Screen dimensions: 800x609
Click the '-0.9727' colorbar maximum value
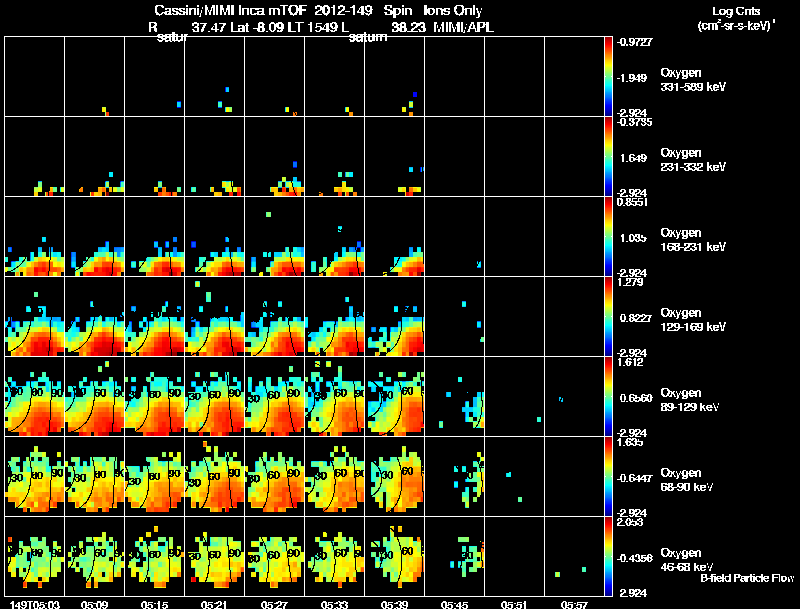click(x=634, y=42)
